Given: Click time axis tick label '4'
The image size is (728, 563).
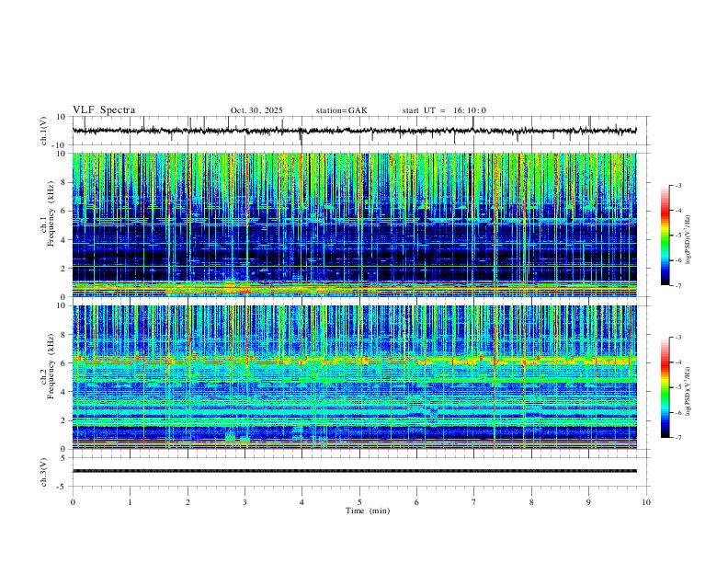Looking at the screenshot, I should [301, 502].
